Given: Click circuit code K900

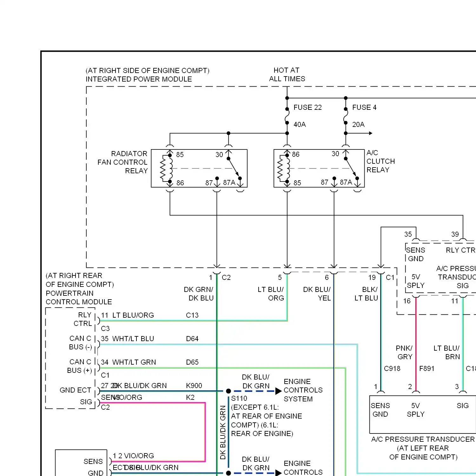Looking at the screenshot, I should click(x=194, y=386).
